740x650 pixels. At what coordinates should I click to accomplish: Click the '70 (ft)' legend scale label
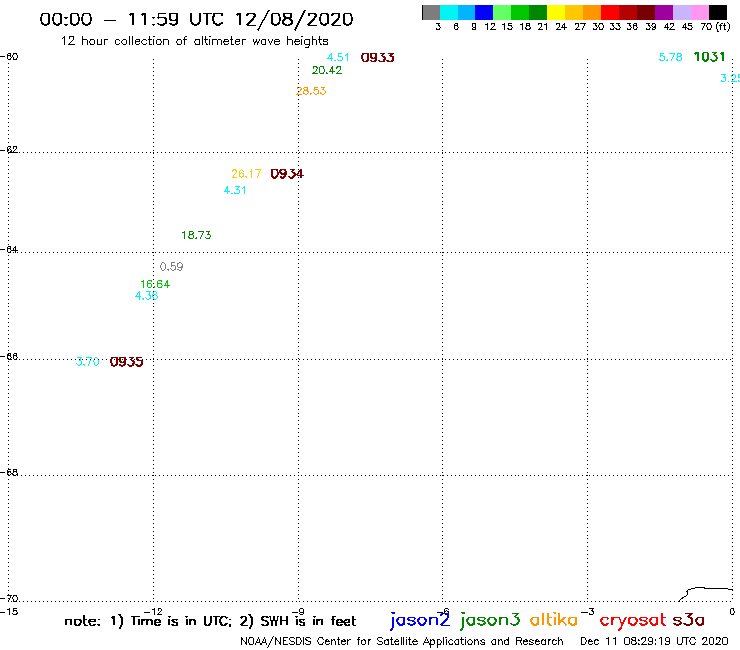click(715, 26)
